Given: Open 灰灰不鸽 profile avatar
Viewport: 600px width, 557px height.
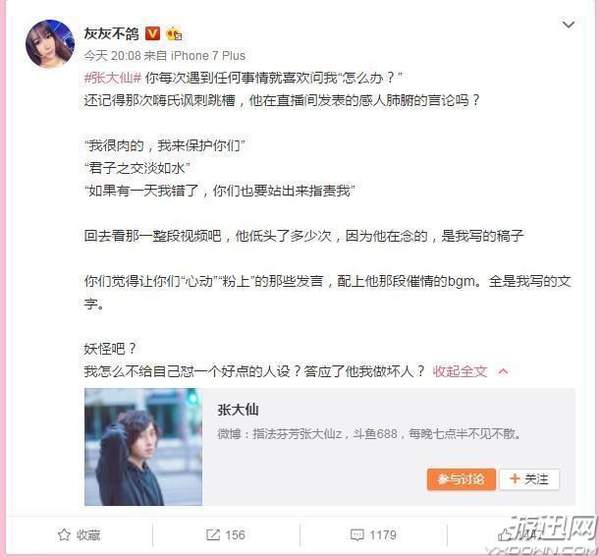Looking at the screenshot, I should click(50, 45).
